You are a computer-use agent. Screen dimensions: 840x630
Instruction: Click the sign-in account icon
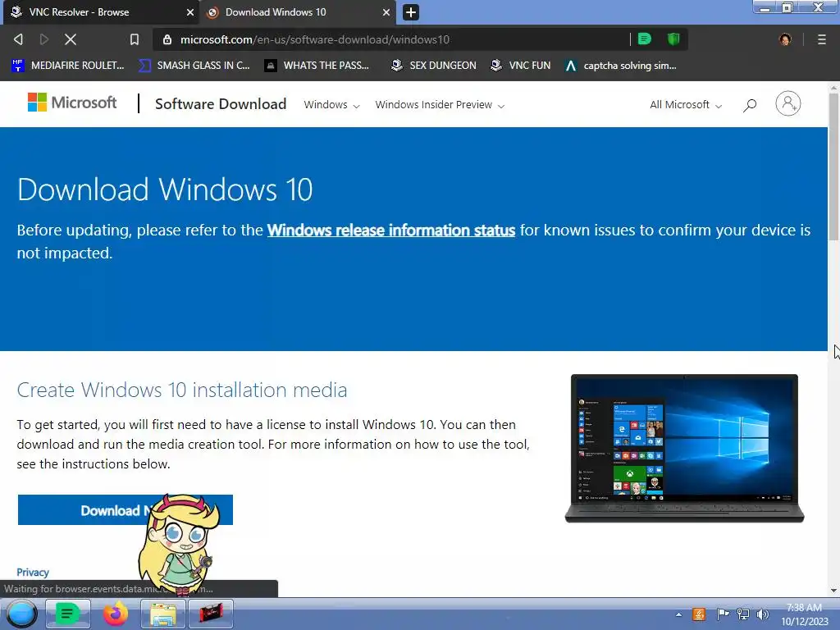788,103
